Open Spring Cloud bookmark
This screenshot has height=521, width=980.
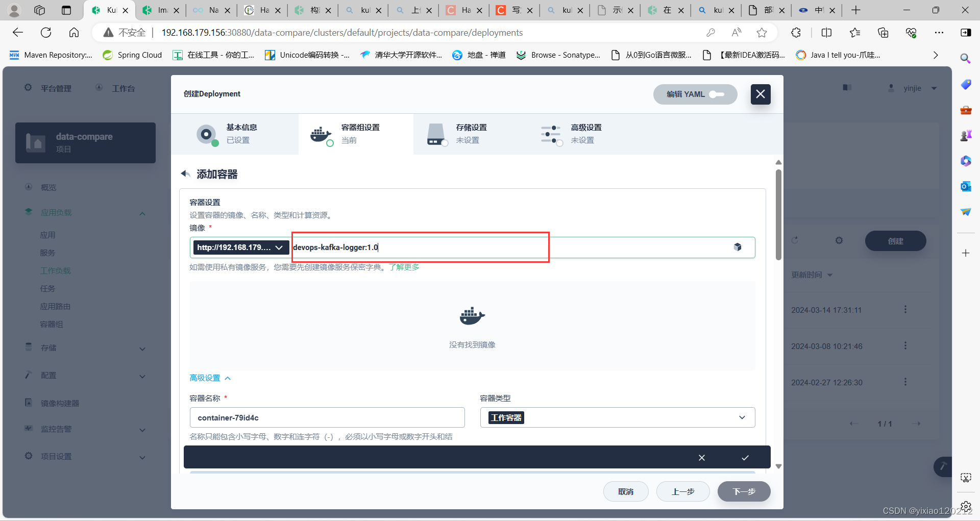coord(132,55)
